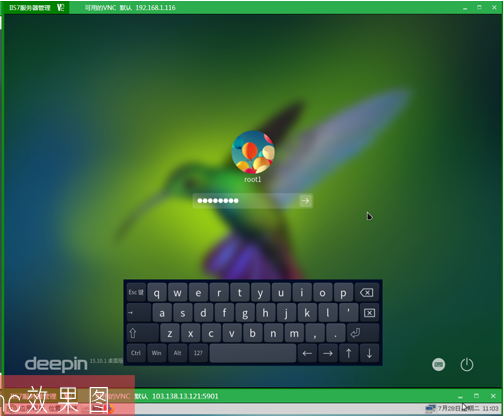The image size is (503, 416).
Task: Close the 103.138.13.121:5901 VNC window
Action: [x=493, y=396]
